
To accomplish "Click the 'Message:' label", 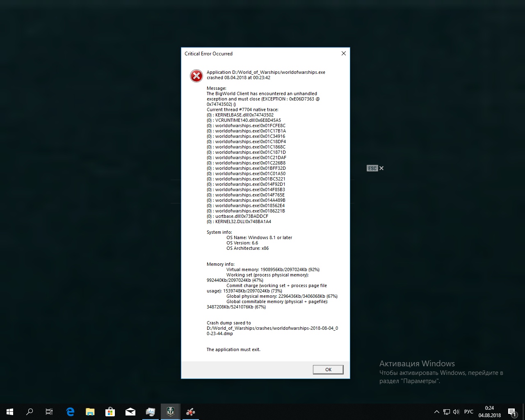I will (x=217, y=88).
